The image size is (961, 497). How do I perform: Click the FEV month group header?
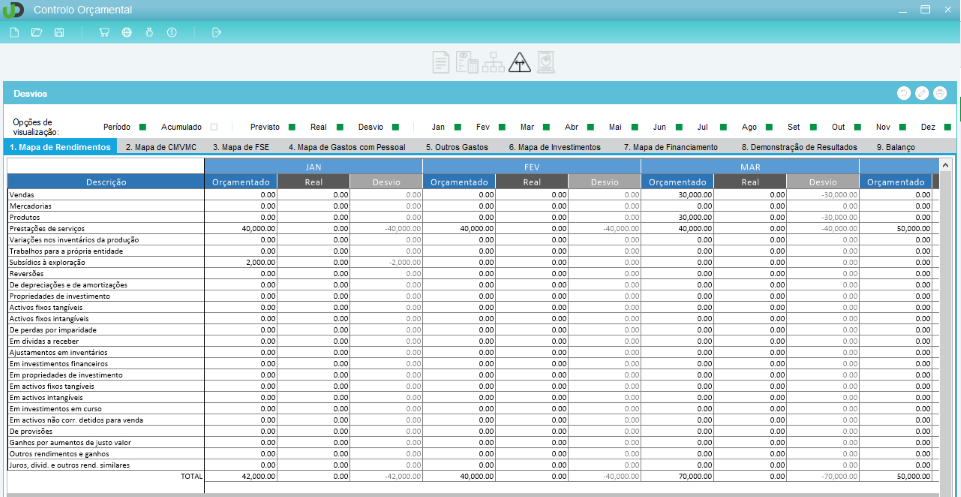pyautogui.click(x=532, y=166)
